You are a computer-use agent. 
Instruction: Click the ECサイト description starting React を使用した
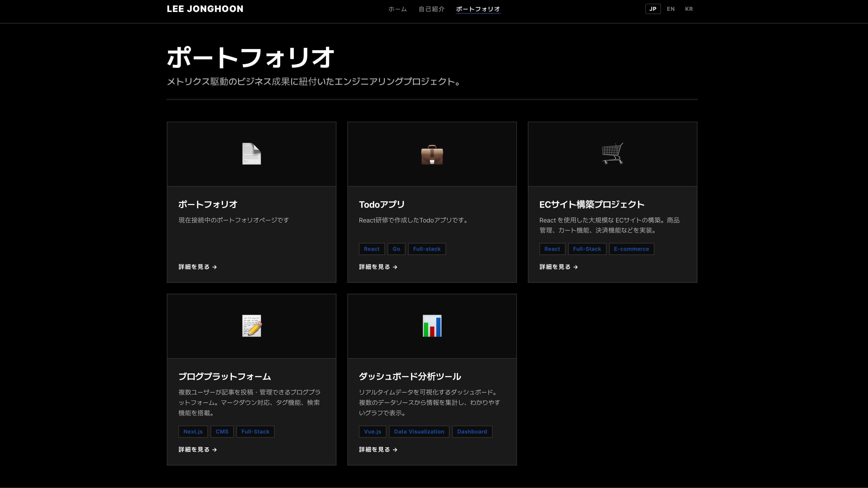click(609, 225)
